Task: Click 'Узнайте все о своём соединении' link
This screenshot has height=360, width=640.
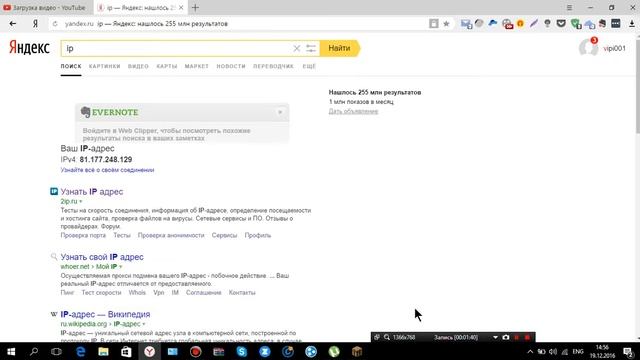Action: pos(107,170)
